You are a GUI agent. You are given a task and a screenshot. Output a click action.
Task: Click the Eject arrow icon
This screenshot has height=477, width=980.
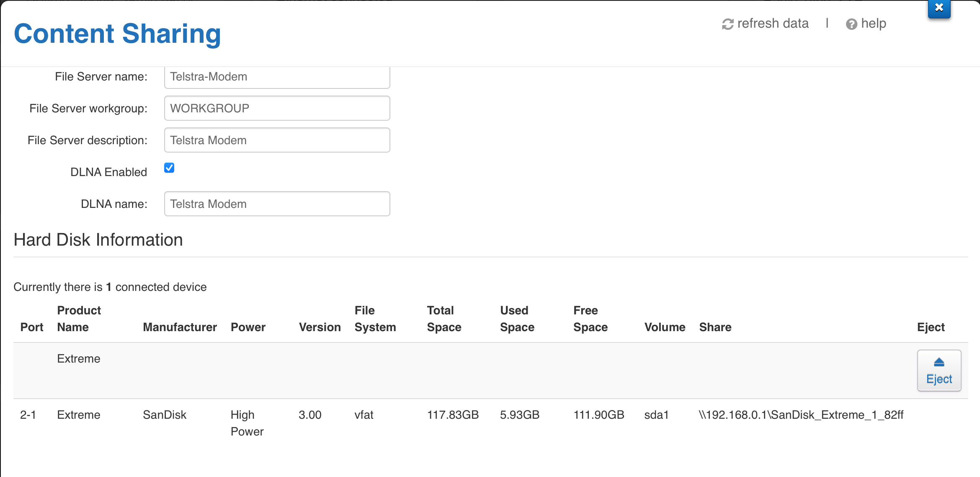939,362
